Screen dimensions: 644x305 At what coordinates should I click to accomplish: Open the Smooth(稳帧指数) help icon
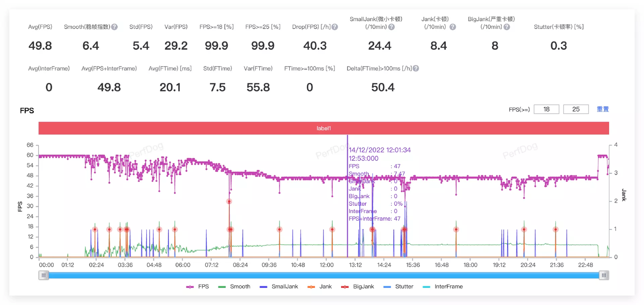[x=114, y=27]
